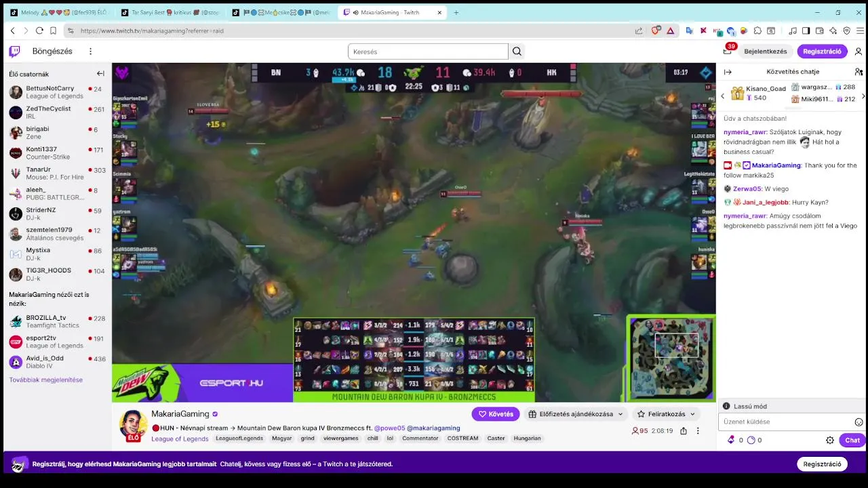868x488 pixels.
Task: Click the magnifier search button
Action: coord(517,52)
